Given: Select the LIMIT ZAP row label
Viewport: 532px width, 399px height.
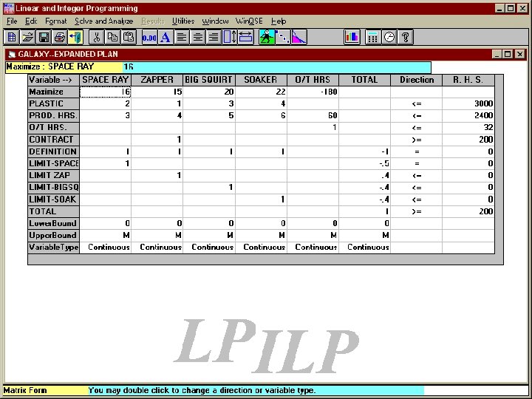Looking at the screenshot, I should [x=54, y=175].
